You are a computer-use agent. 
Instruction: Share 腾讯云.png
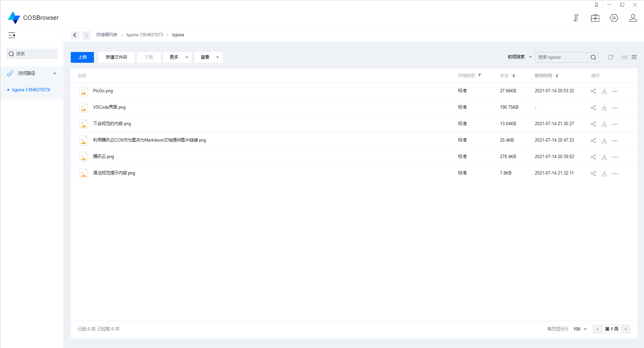point(593,157)
